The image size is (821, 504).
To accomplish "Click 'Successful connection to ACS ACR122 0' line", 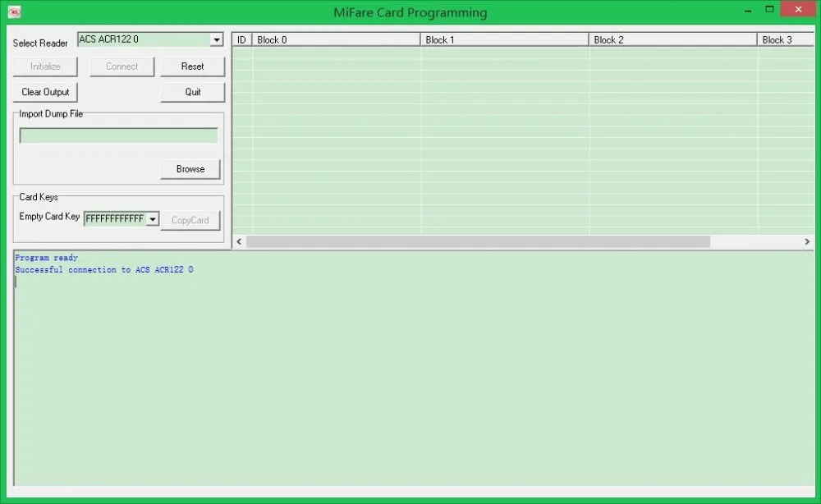I will (x=104, y=269).
